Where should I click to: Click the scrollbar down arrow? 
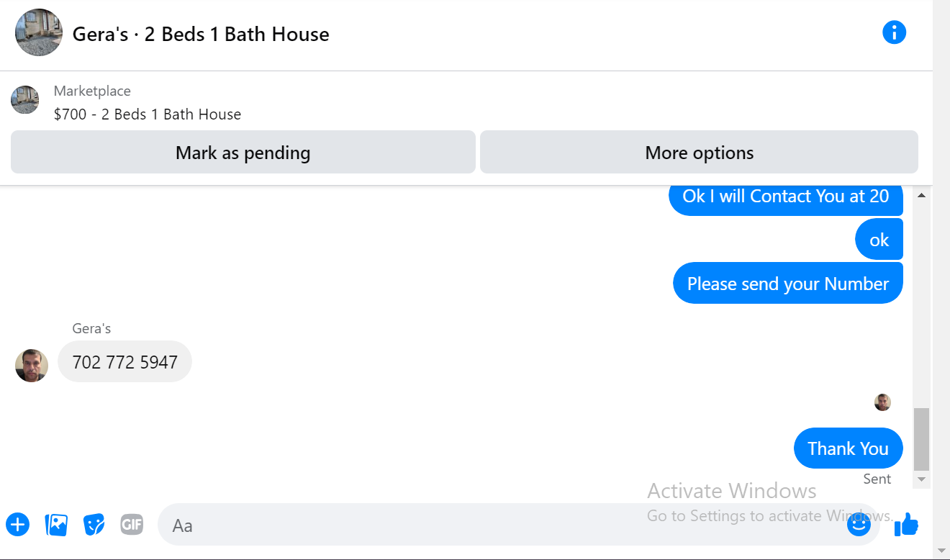(x=921, y=479)
